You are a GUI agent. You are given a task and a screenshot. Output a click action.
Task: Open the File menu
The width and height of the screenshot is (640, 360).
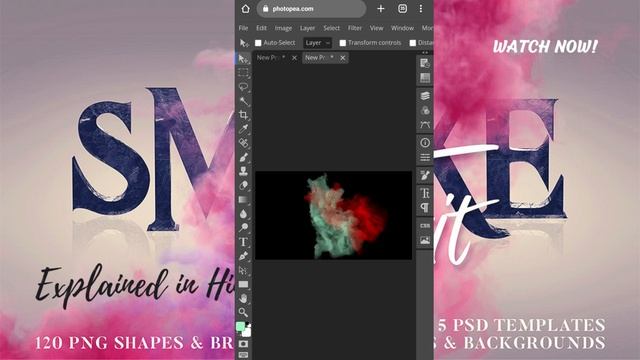(243, 28)
